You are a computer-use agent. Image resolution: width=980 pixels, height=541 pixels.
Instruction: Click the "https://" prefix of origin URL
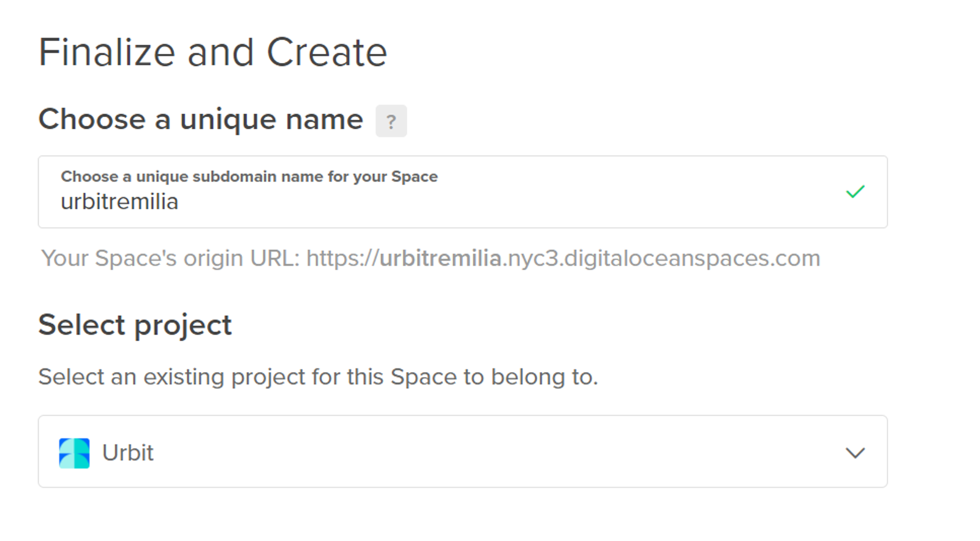tap(343, 258)
